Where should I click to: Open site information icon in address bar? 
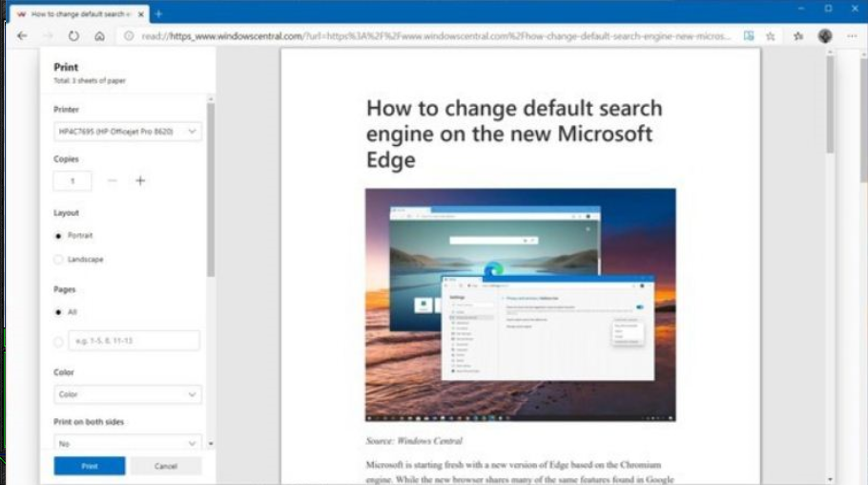tap(129, 36)
